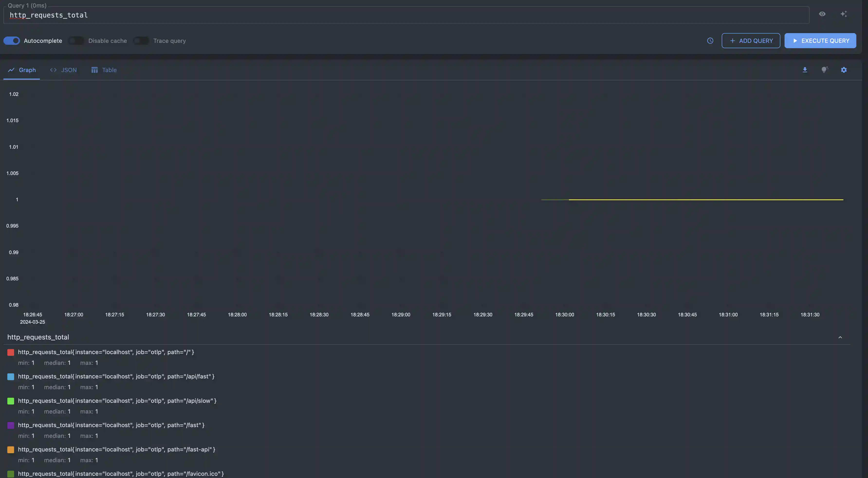Click the http_requests_total legend header
The height and width of the screenshot is (478, 868).
coord(38,337)
